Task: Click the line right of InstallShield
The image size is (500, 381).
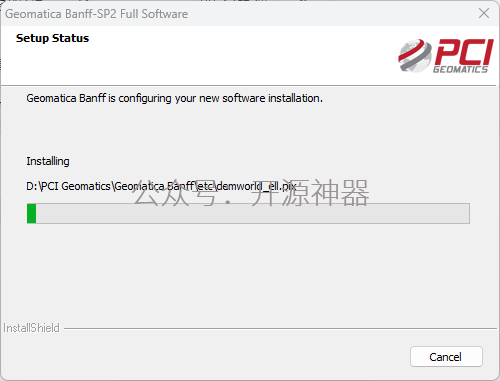Action: pyautogui.click(x=280, y=328)
